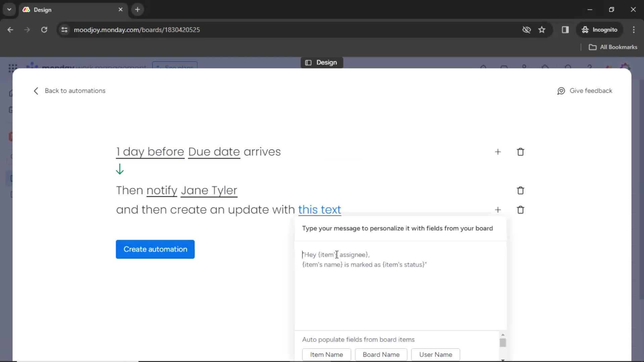This screenshot has width=644, height=362.
Task: Click the plus icon next to update action
Action: (498, 209)
